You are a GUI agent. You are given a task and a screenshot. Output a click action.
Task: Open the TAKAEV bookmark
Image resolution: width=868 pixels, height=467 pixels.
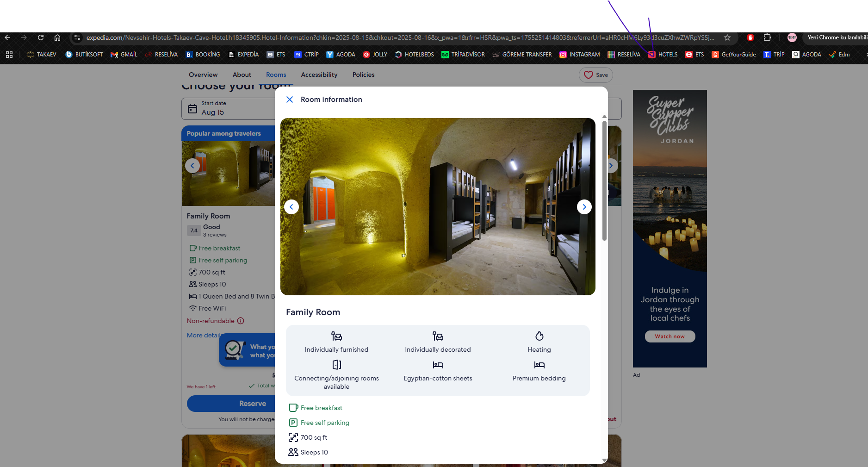[42, 55]
